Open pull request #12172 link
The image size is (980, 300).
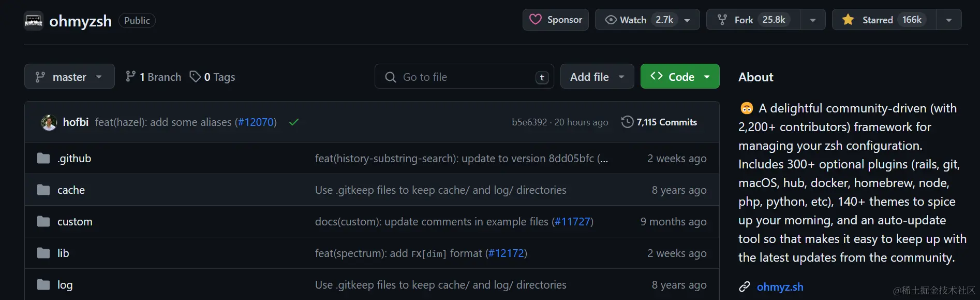[506, 253]
